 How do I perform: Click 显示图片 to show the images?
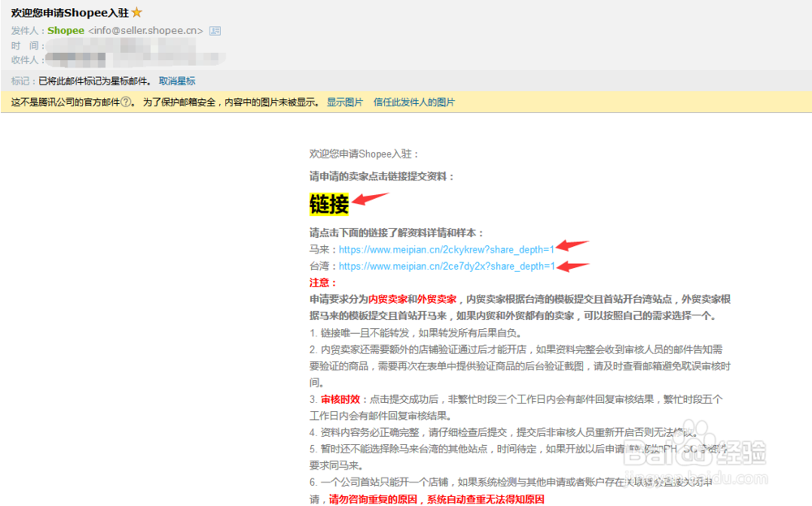tap(345, 102)
